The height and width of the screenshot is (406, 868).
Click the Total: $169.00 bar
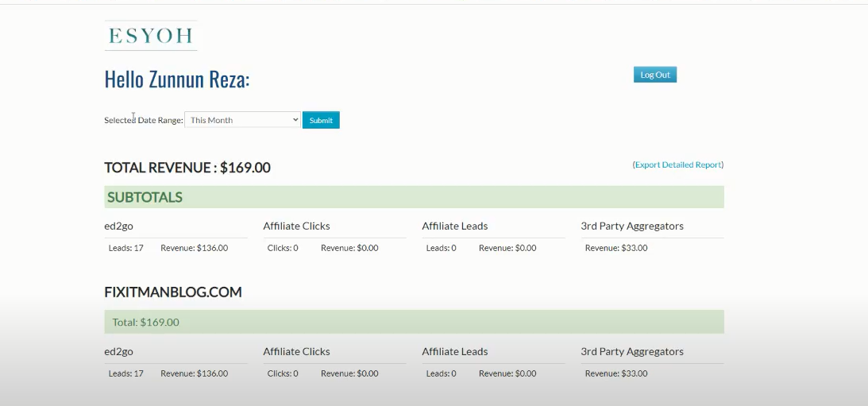point(414,322)
